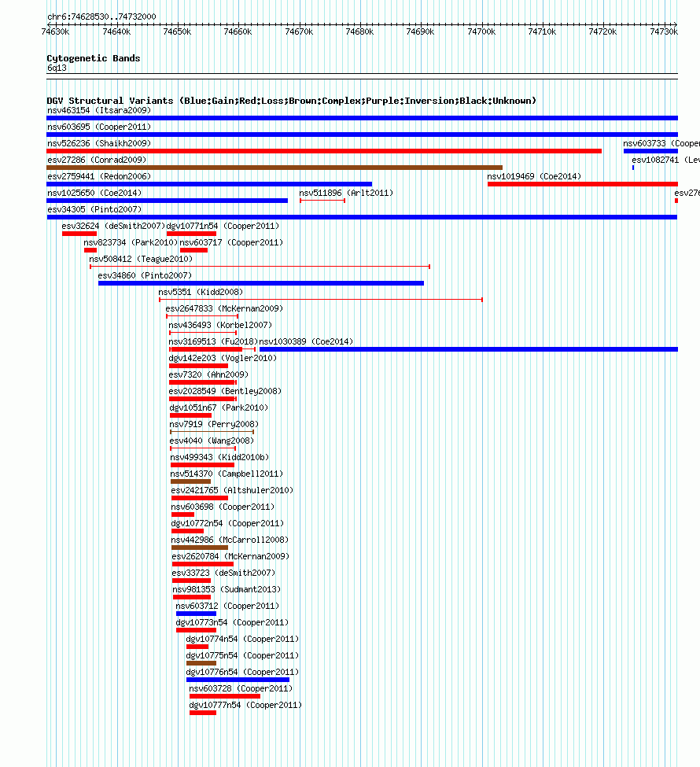Open nsv981353 (Sudmant2013) label
The image size is (700, 767).
pos(227,590)
